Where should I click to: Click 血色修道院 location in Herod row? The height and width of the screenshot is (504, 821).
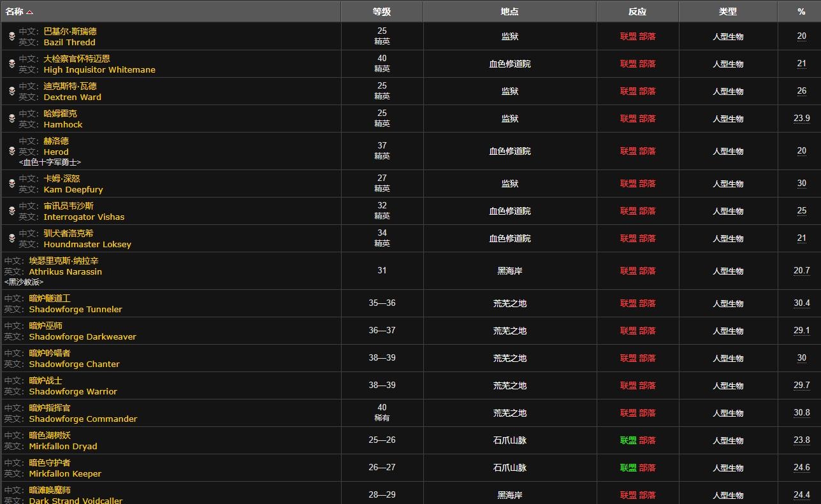coord(509,152)
